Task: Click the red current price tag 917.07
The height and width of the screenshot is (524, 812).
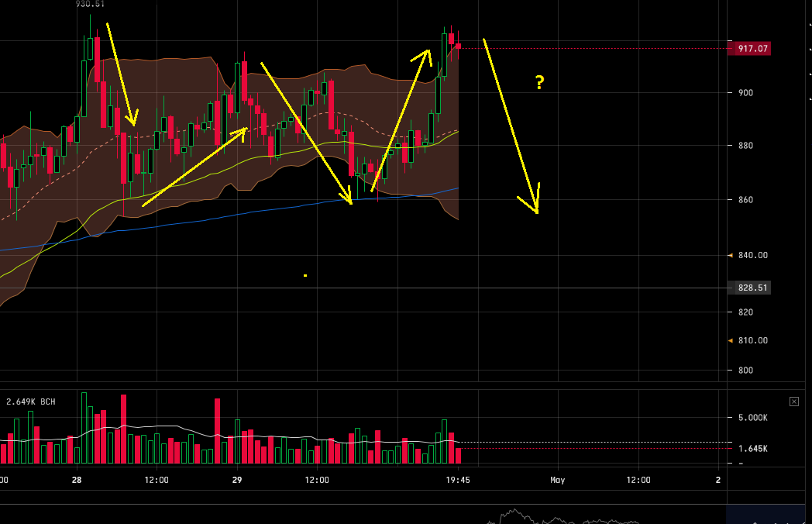Action: 749,49
